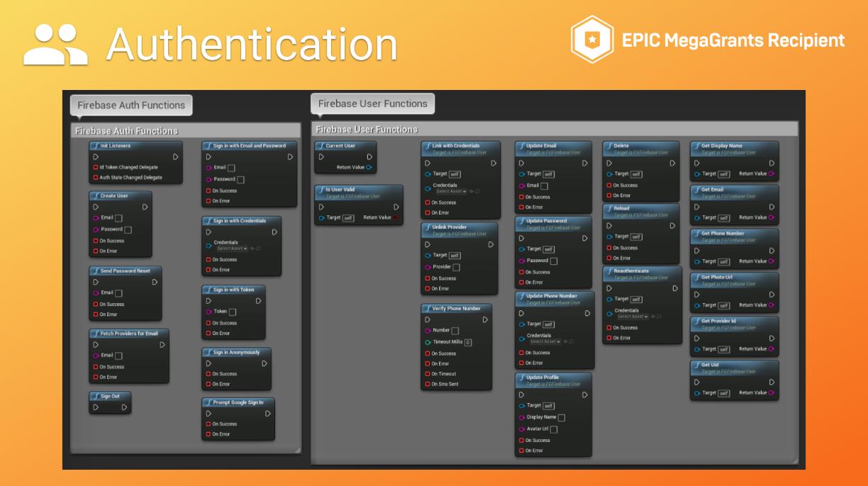This screenshot has height=486, width=868.
Task: Click the EPIC MegaGrants hexagon badge icon
Action: click(592, 40)
